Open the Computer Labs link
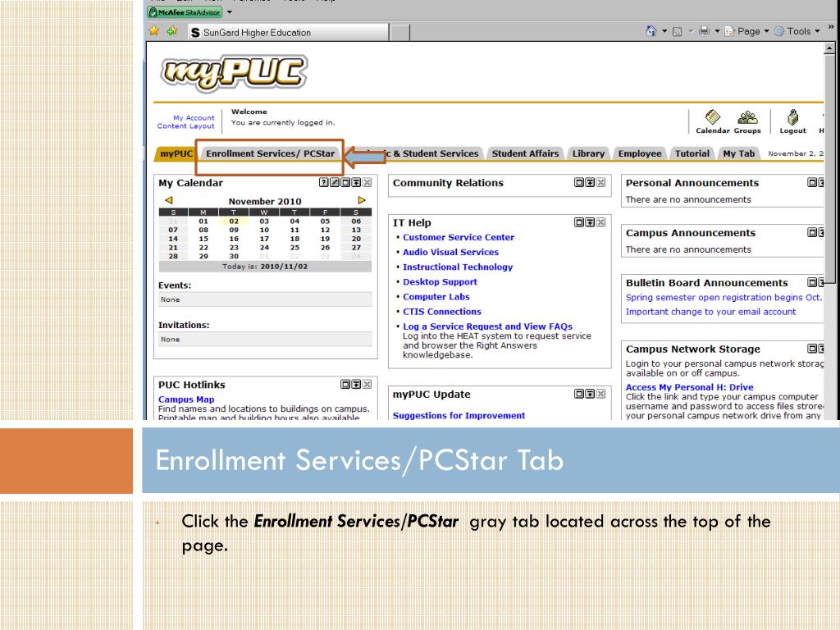This screenshot has height=630, width=840. [436, 296]
